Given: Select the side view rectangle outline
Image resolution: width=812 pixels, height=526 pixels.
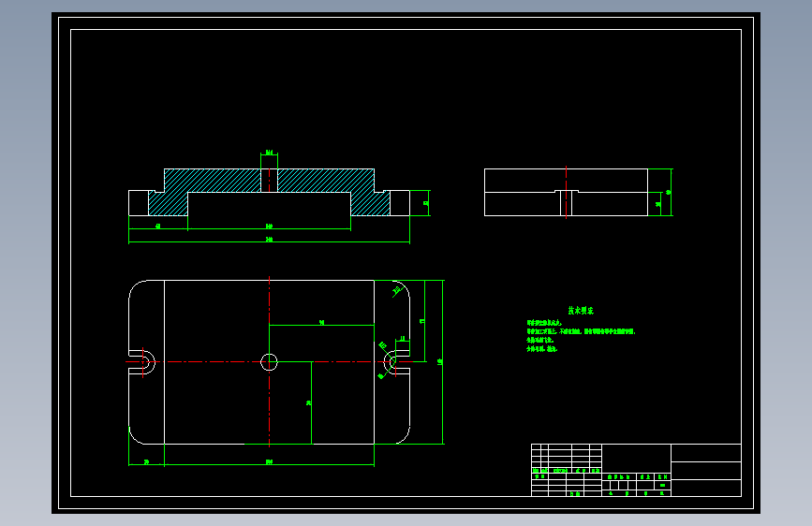Looking at the screenshot, I should tap(566, 192).
